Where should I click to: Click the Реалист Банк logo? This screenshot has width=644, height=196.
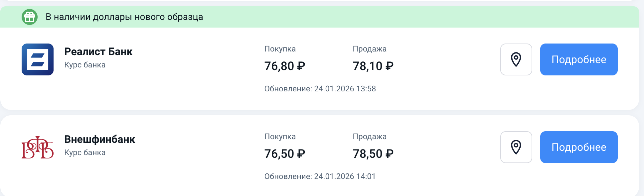coord(38,59)
